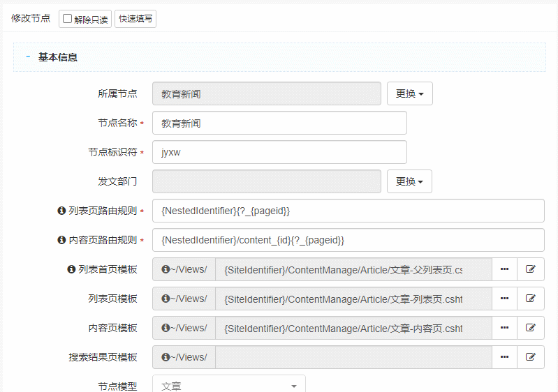
Task: Collapse the 基本信息 section
Action: coord(28,57)
